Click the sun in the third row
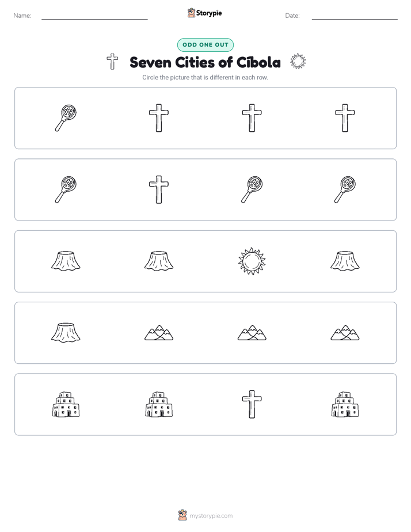 tap(252, 261)
